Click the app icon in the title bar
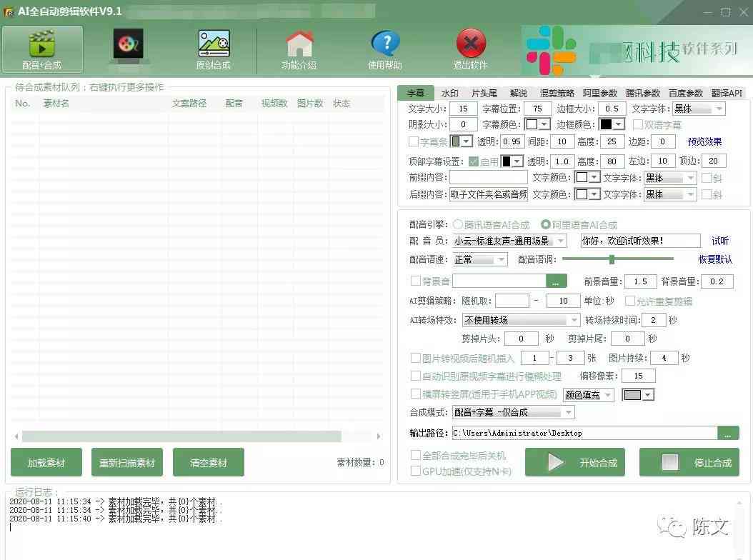The width and height of the screenshot is (753, 560). tap(8, 11)
